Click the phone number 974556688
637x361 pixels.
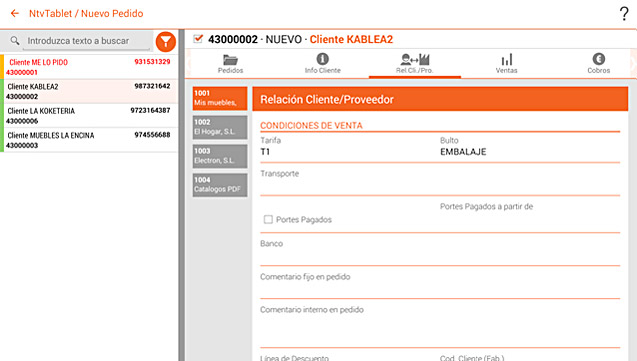tap(152, 135)
